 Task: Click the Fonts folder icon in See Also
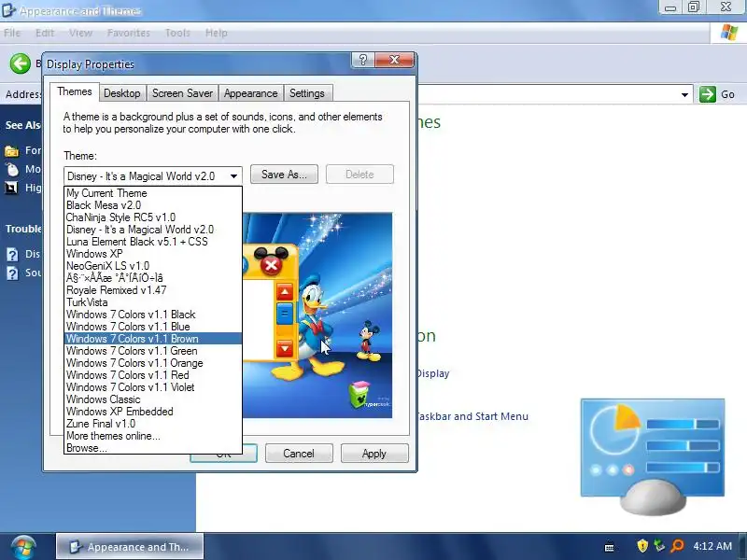[12, 151]
